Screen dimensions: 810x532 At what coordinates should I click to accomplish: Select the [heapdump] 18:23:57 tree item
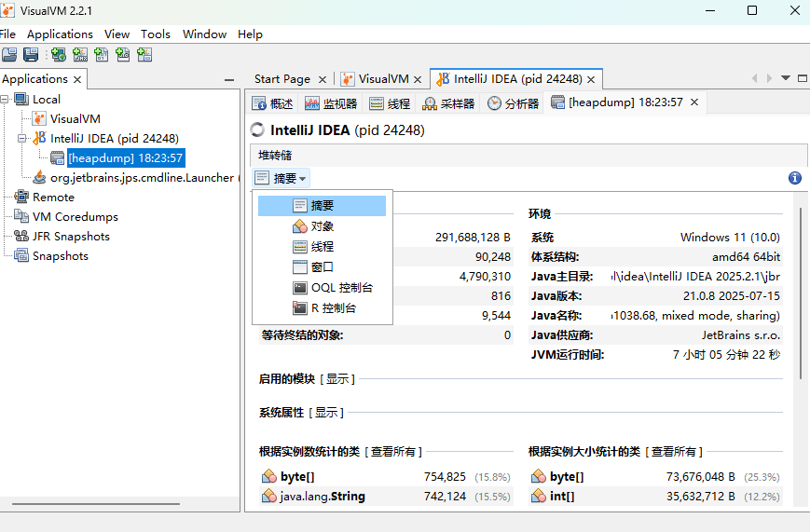(126, 158)
